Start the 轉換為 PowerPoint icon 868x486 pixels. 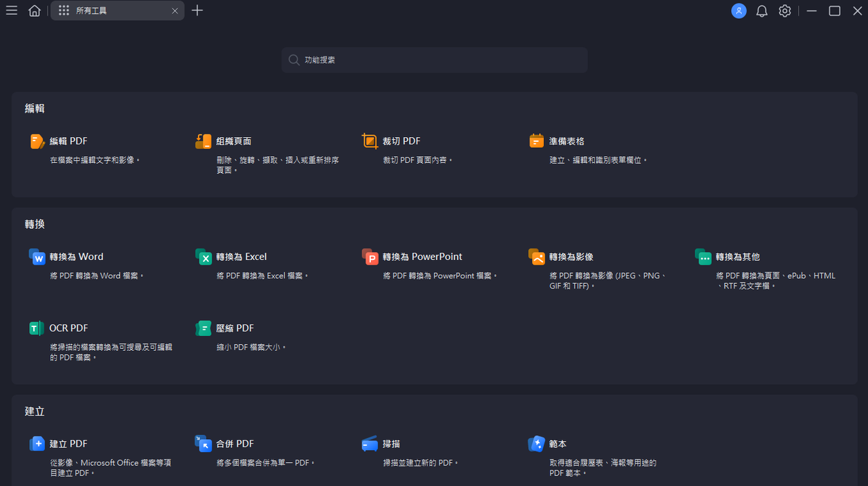tap(370, 257)
